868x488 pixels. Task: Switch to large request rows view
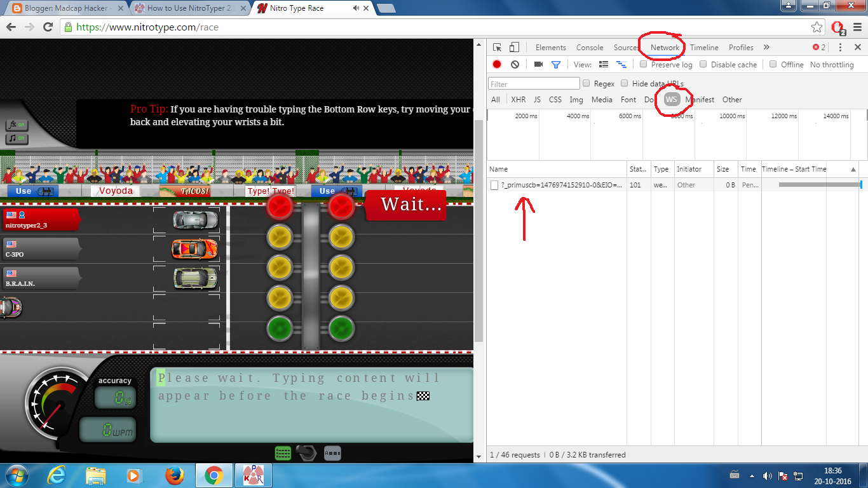[x=604, y=64]
